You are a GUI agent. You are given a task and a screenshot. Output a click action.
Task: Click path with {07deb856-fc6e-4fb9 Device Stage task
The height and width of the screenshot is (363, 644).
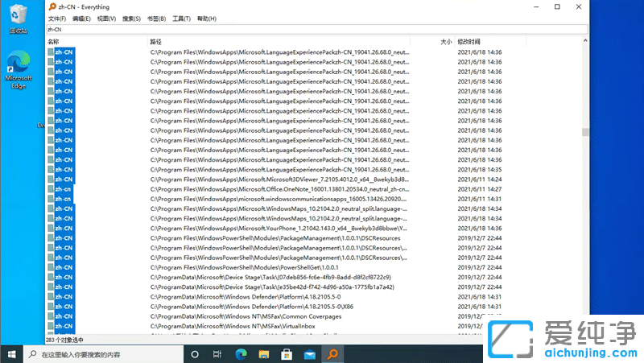click(270, 277)
